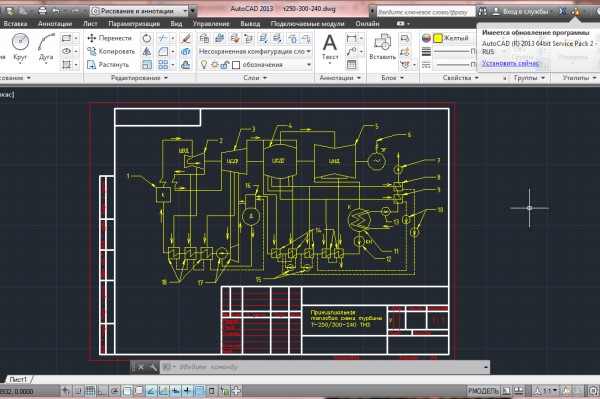Open the Вывод ribbon tab
This screenshot has width=600, height=399.
(250, 24)
